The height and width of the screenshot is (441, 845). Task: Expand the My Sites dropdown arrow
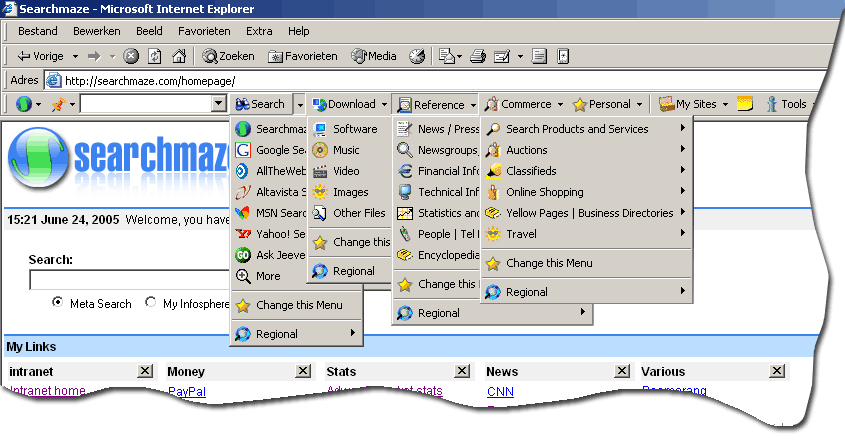pos(725,105)
